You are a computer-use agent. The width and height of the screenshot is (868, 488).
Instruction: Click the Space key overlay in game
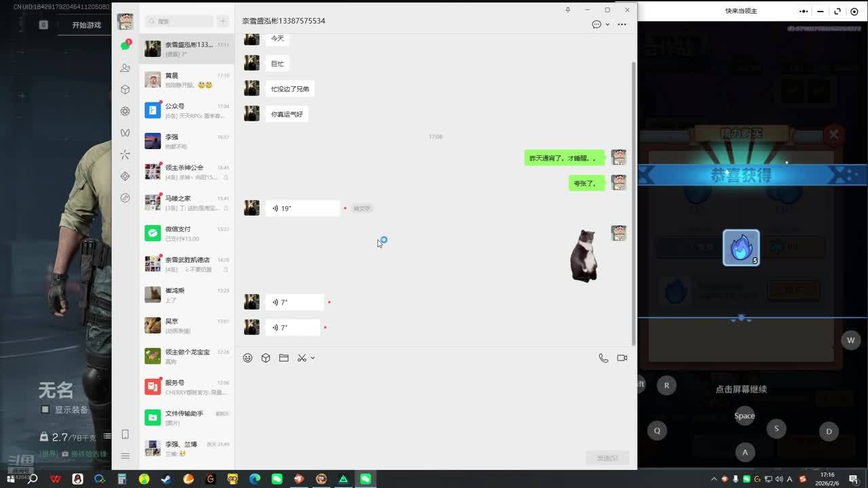(x=745, y=415)
